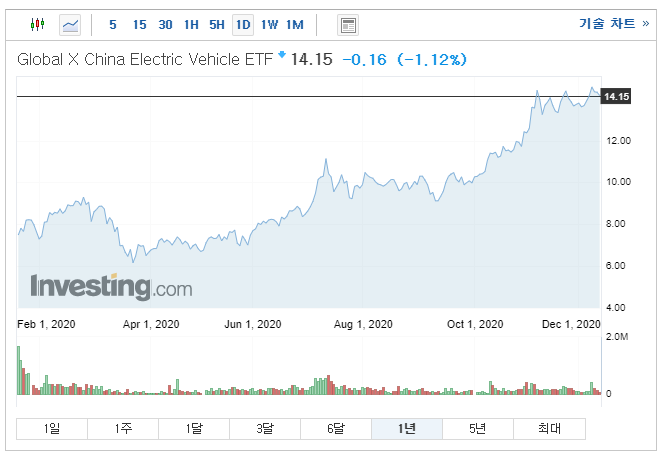The width and height of the screenshot is (664, 454).
Task: Show the 1주 time range
Action: 123,429
